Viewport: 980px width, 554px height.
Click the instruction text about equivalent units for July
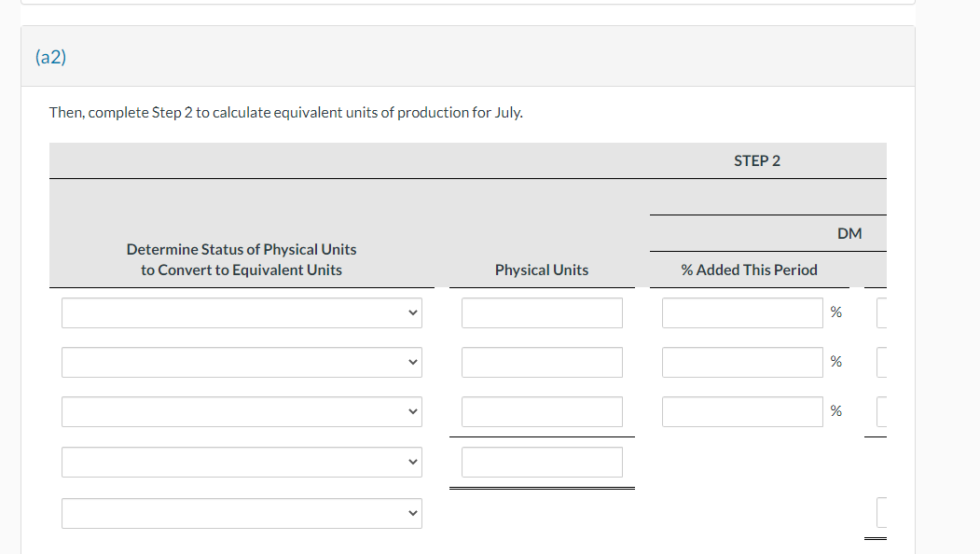coord(285,112)
